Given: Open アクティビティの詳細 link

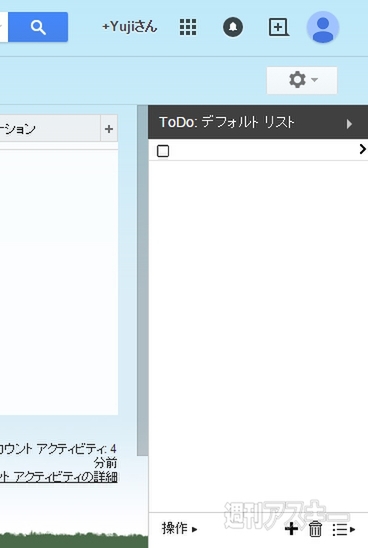Looking at the screenshot, I should tap(58, 477).
